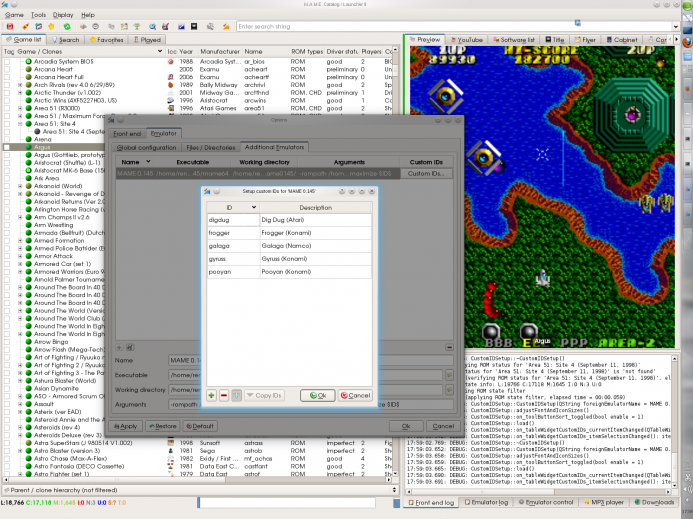This screenshot has height=519, width=693.
Task: Click Default in Options dialog
Action: click(200, 426)
